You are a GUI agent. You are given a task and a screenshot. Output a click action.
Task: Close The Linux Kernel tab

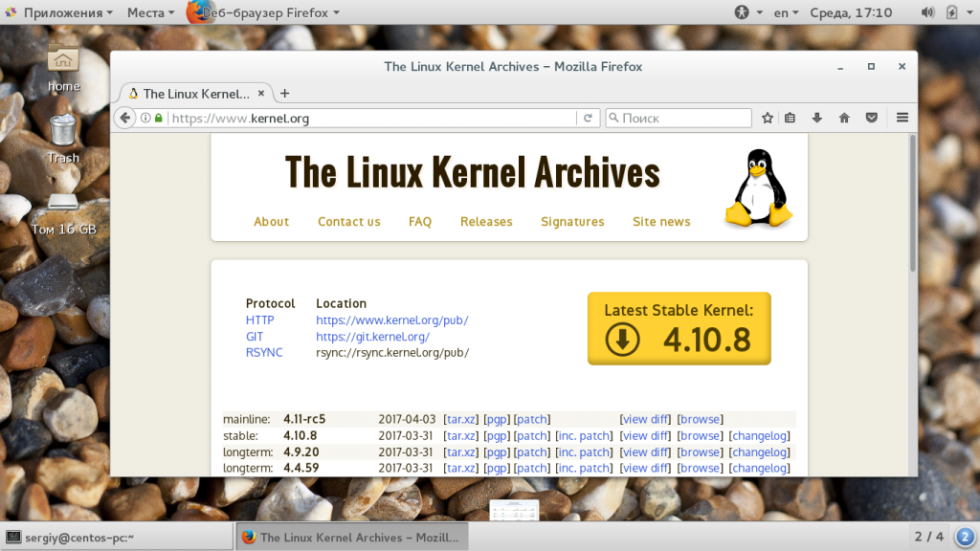click(x=261, y=94)
